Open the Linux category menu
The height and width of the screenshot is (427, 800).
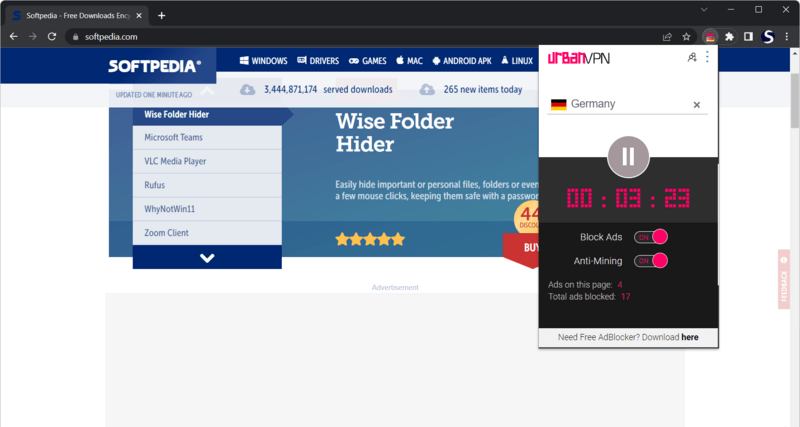click(x=516, y=61)
